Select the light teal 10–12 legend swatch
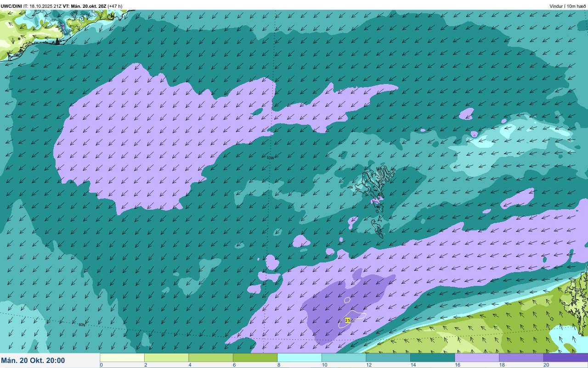Screen dimensions: 588x368 (344, 357)
